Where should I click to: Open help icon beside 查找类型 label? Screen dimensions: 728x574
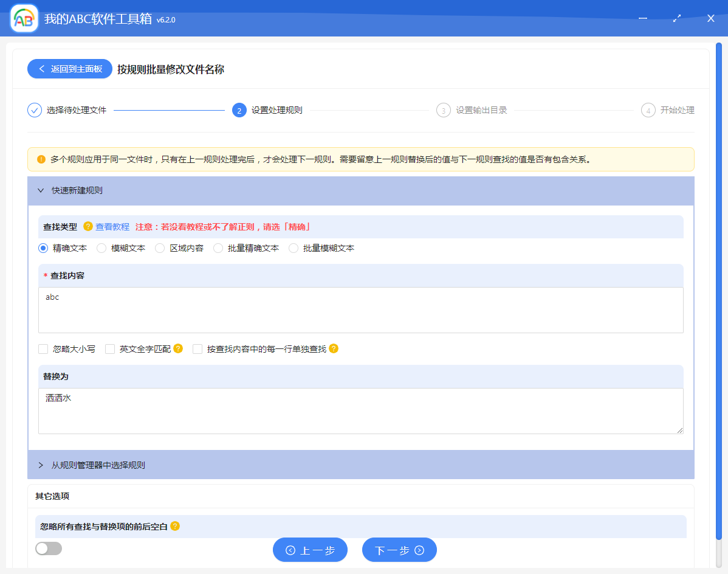coord(88,226)
